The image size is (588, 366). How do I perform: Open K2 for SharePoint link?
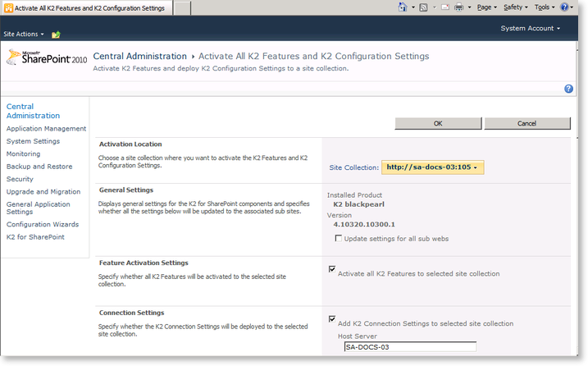tap(35, 237)
